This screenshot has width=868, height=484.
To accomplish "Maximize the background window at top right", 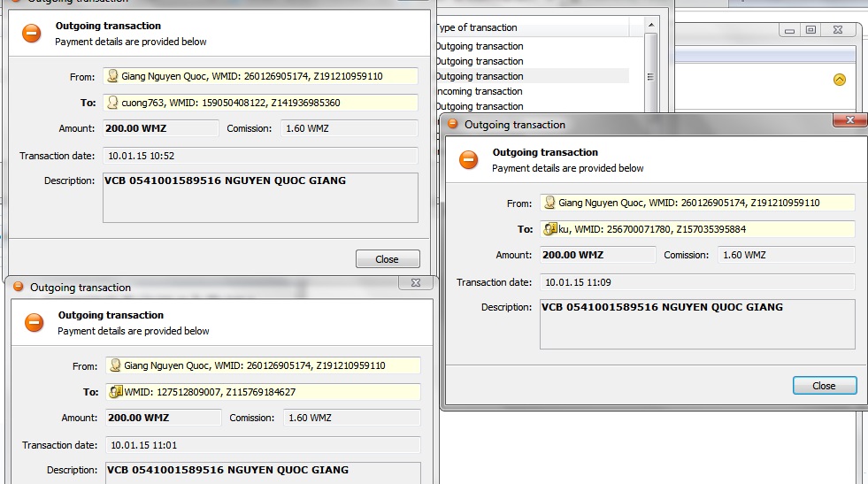I will tap(810, 30).
